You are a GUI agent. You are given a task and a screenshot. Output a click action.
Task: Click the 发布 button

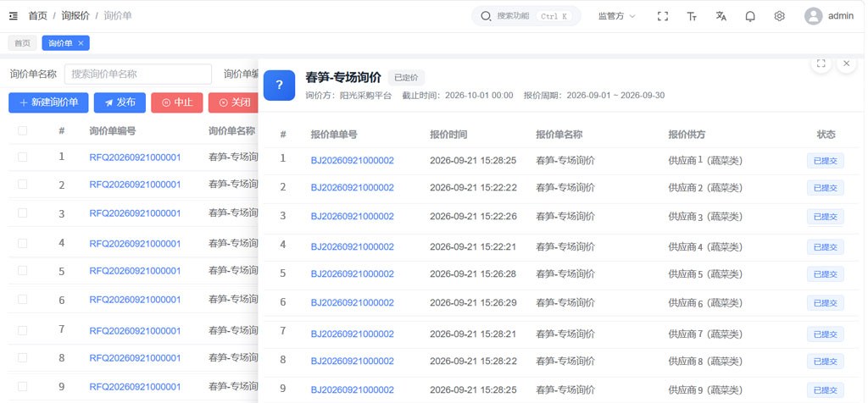tap(120, 102)
